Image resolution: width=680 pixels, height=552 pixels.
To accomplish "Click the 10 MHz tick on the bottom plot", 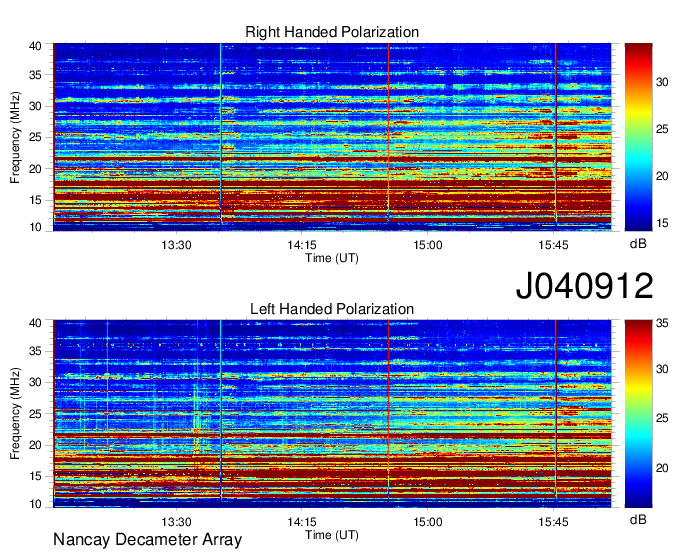I will pos(35,504).
